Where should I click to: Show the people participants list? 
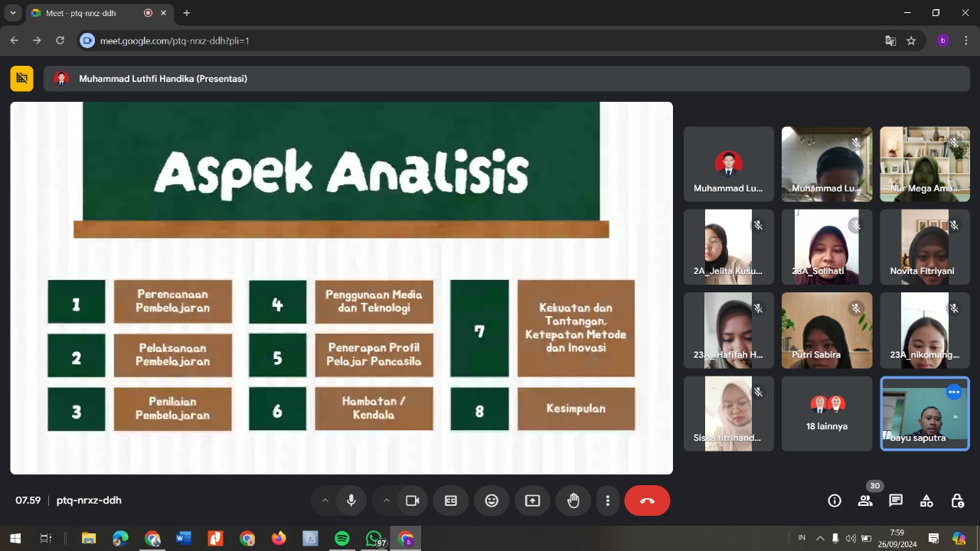tap(865, 500)
